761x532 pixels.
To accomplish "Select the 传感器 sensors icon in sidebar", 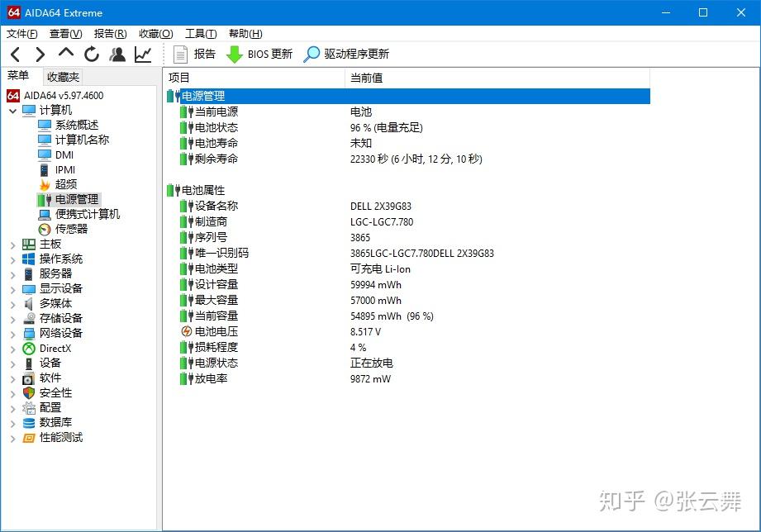I will 45,229.
